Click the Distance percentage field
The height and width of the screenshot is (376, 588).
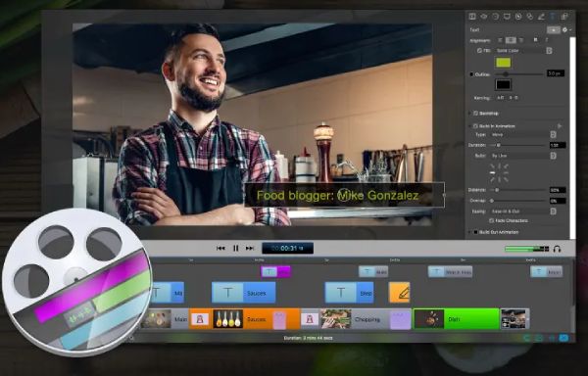pos(558,190)
